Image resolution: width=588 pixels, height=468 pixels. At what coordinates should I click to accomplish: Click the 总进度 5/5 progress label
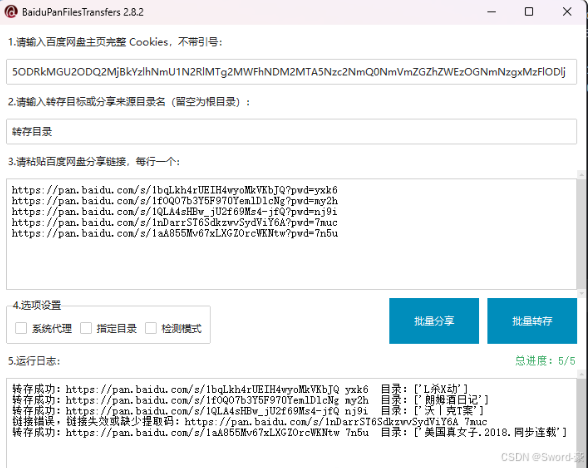point(545,361)
